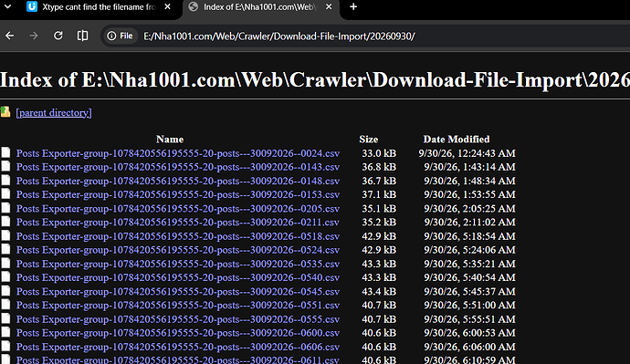The width and height of the screenshot is (630, 364).
Task: Open the posts file ending 0153.csv
Action: 178,194
